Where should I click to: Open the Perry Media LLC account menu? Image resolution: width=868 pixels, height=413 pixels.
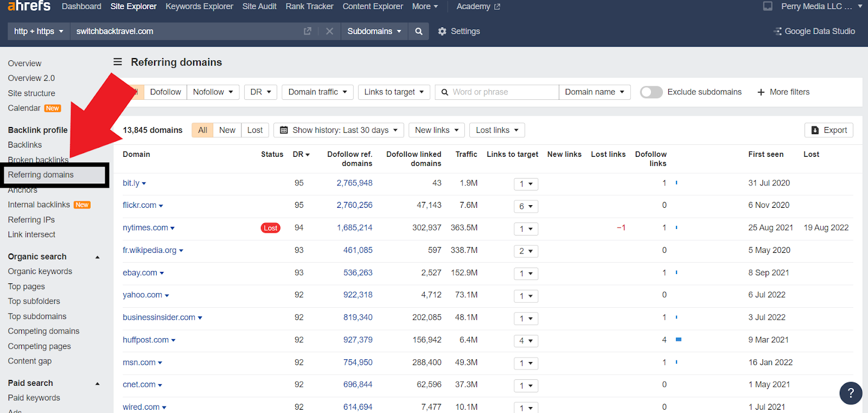pyautogui.click(x=821, y=7)
